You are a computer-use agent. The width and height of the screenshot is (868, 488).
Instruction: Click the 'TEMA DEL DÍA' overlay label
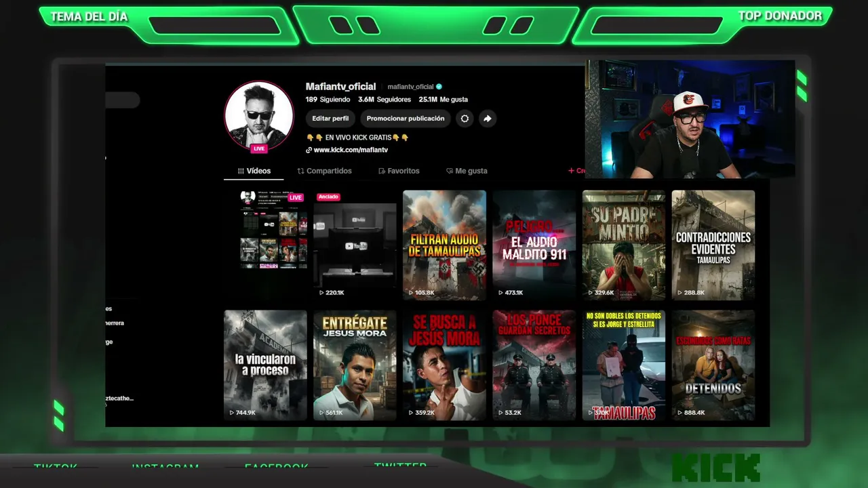point(89,17)
